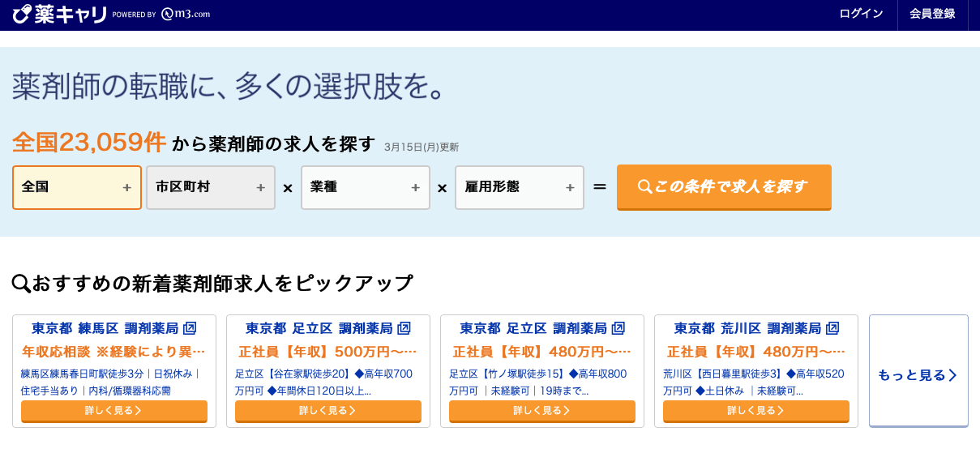Click the plus icon in 雇用形態 selector

click(570, 188)
